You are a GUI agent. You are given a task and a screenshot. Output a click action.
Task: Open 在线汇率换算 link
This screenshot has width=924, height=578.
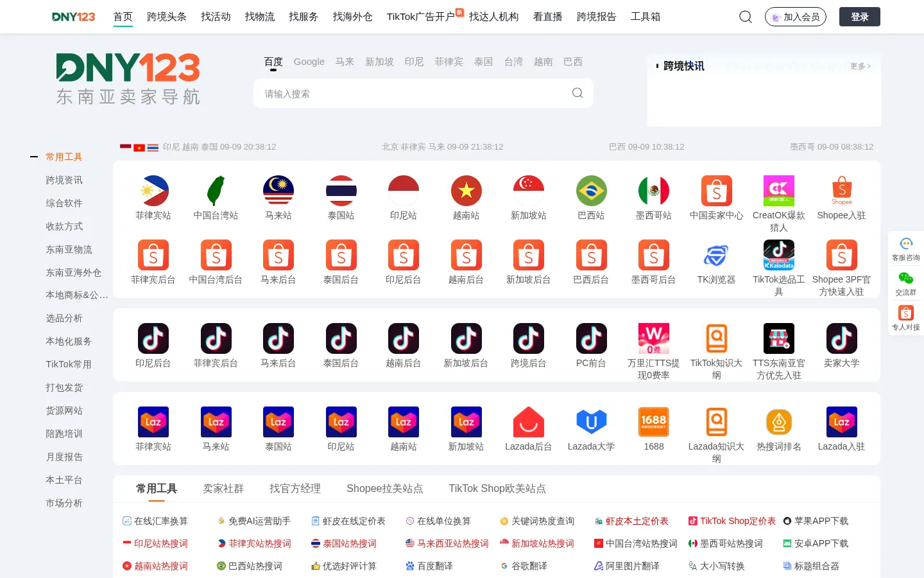click(x=155, y=521)
